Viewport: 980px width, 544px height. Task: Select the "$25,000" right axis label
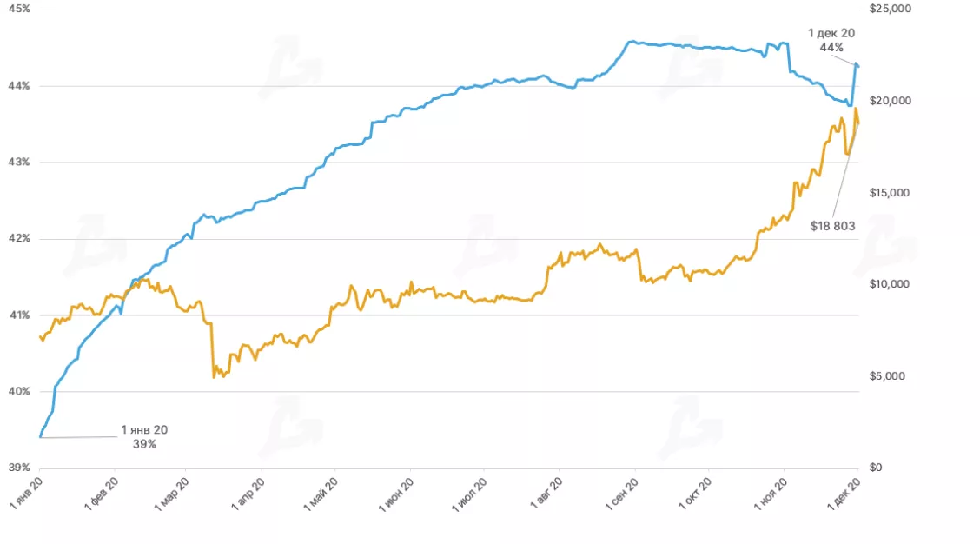point(889,9)
